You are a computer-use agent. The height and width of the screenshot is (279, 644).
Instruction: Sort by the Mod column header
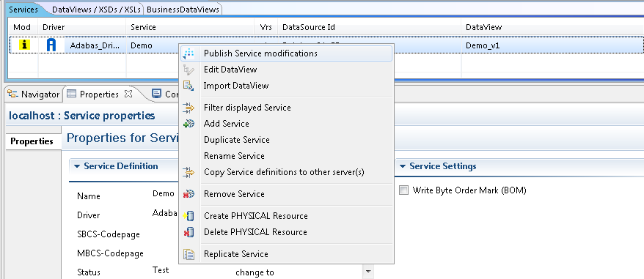(22, 27)
